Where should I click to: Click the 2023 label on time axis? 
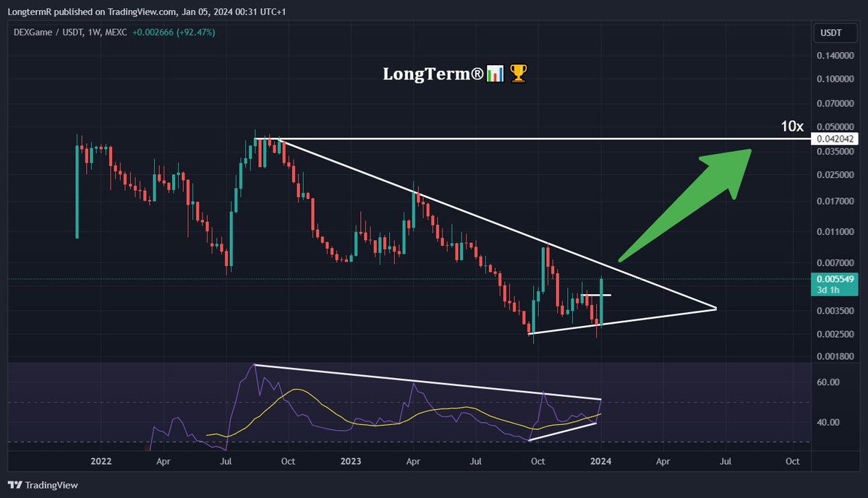pyautogui.click(x=351, y=460)
